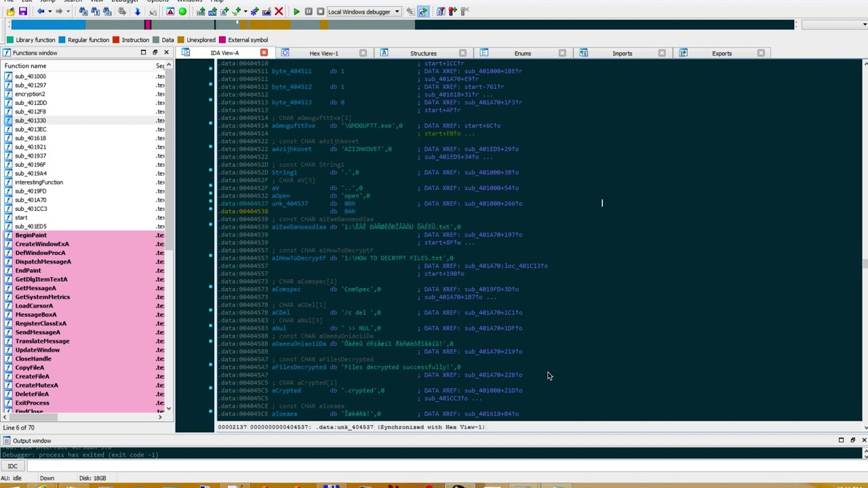Screen dimensions: 868x488
Task: Close the Functions window panel
Action: [166, 52]
